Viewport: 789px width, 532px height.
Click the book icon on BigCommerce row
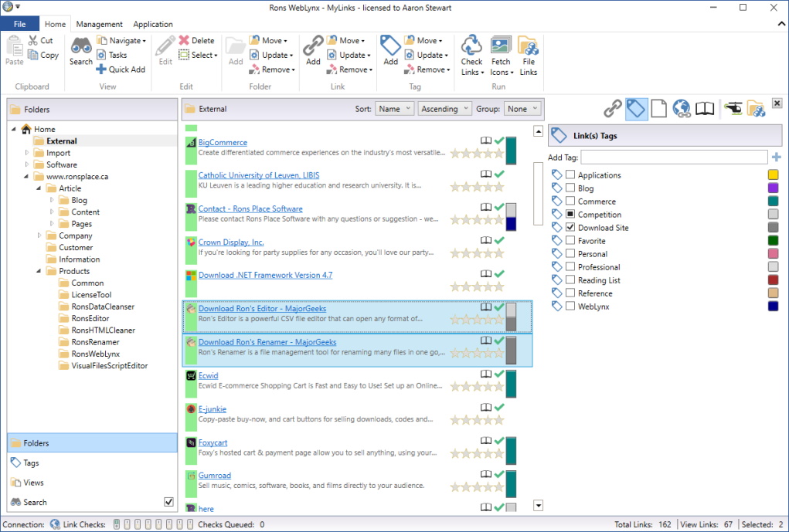point(485,141)
